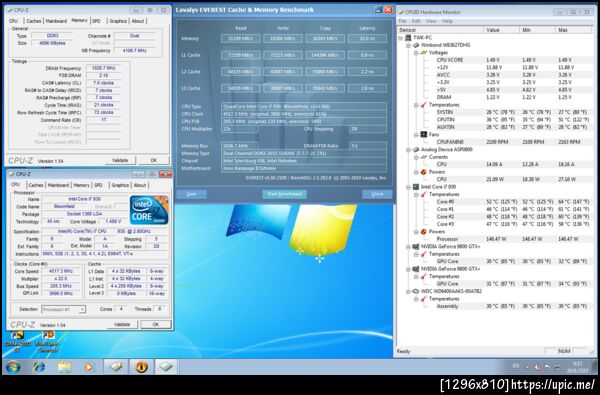Click the Start Benchmark button
600x395 pixels.
(284, 194)
